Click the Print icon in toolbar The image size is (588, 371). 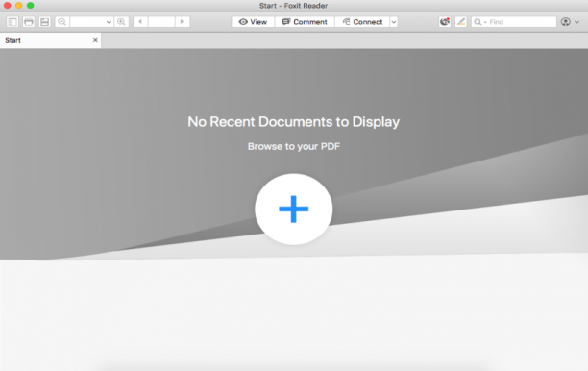pyautogui.click(x=29, y=22)
